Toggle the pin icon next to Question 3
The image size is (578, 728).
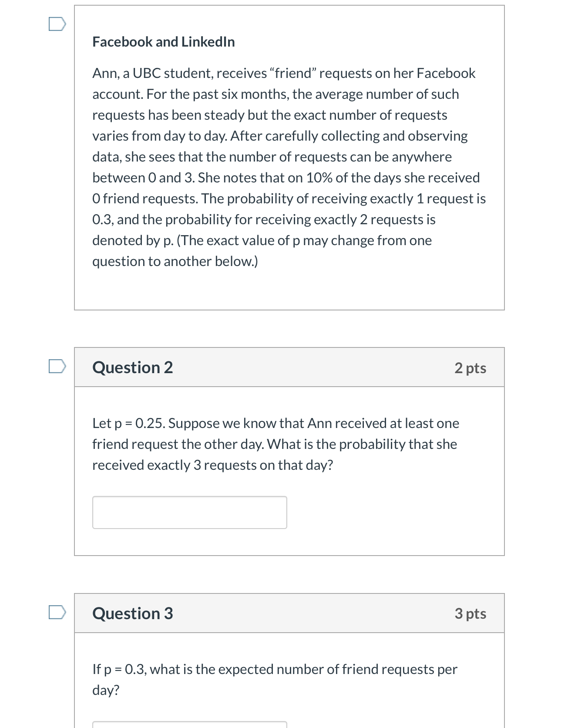tap(58, 613)
